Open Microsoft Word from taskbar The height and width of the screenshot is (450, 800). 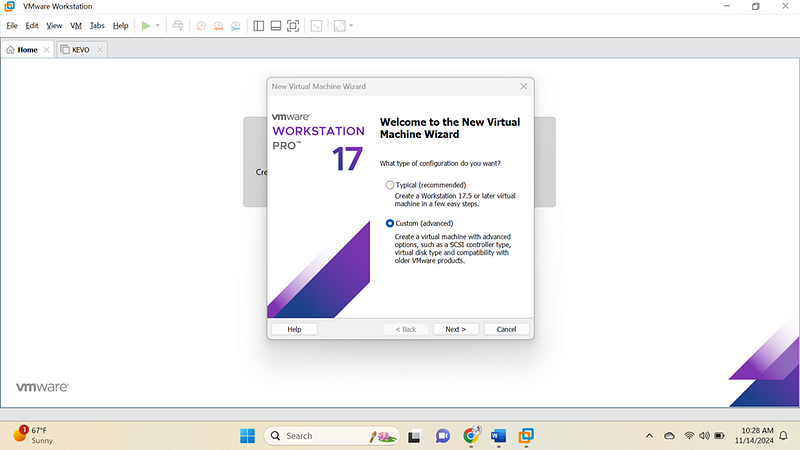pyautogui.click(x=498, y=436)
